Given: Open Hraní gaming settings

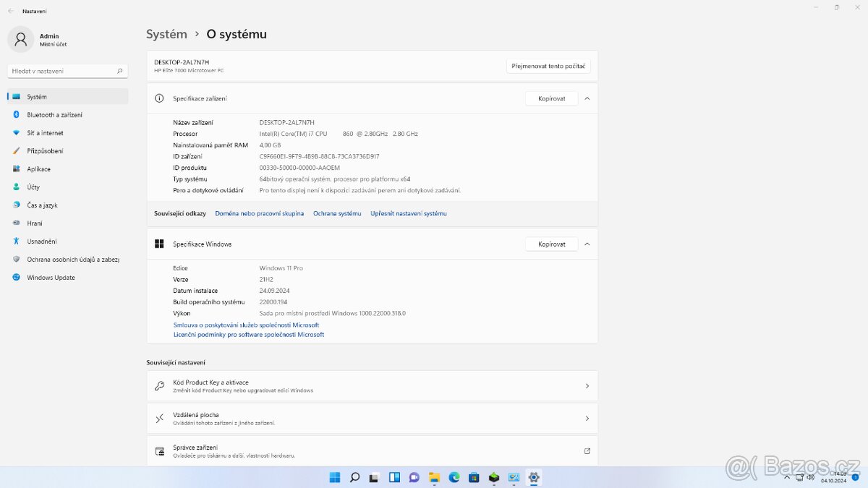Looking at the screenshot, I should click(x=35, y=223).
